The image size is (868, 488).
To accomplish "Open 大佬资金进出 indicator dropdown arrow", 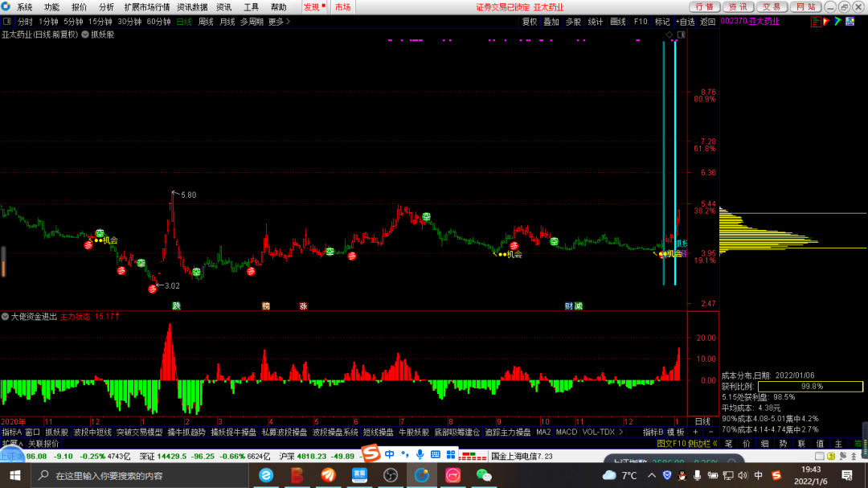I will coord(5,316).
